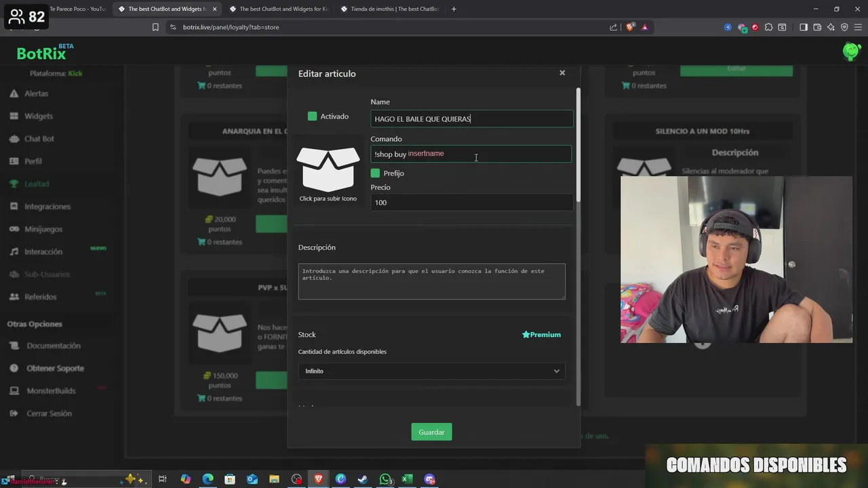Open the Interacción menu item
The width and height of the screenshot is (868, 488).
click(43, 251)
